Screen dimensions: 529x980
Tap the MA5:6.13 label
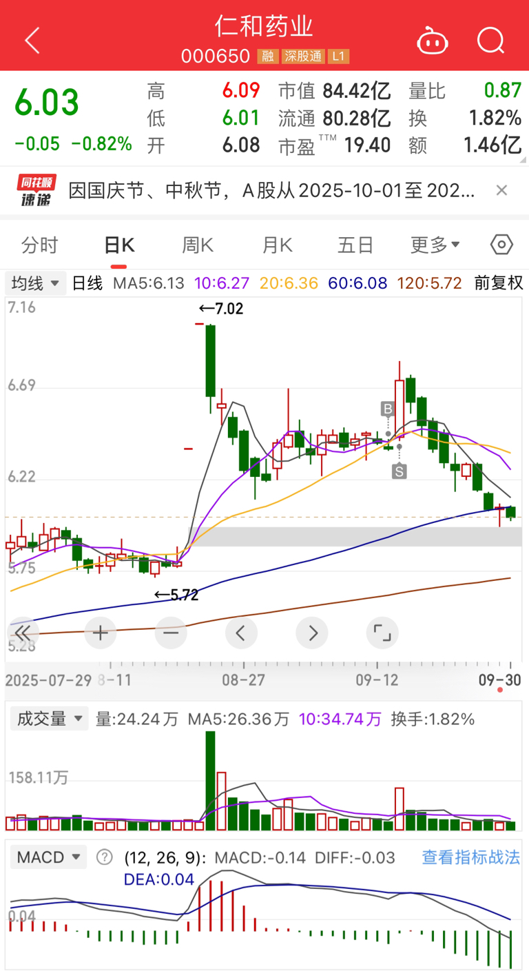point(150,283)
